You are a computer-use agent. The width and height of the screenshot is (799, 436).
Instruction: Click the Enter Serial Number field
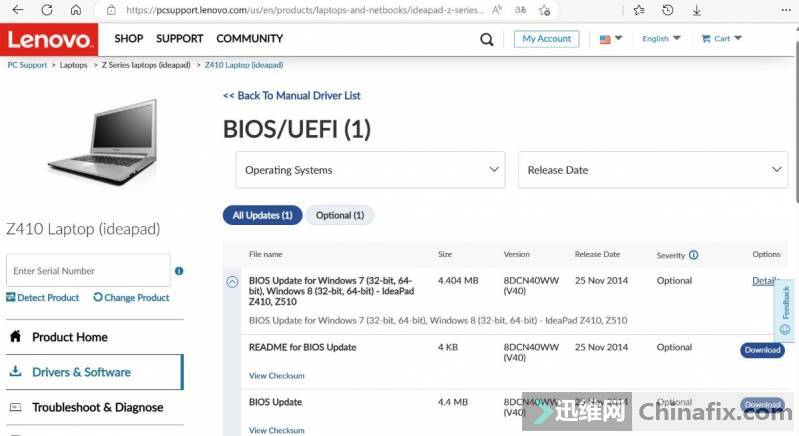(88, 270)
